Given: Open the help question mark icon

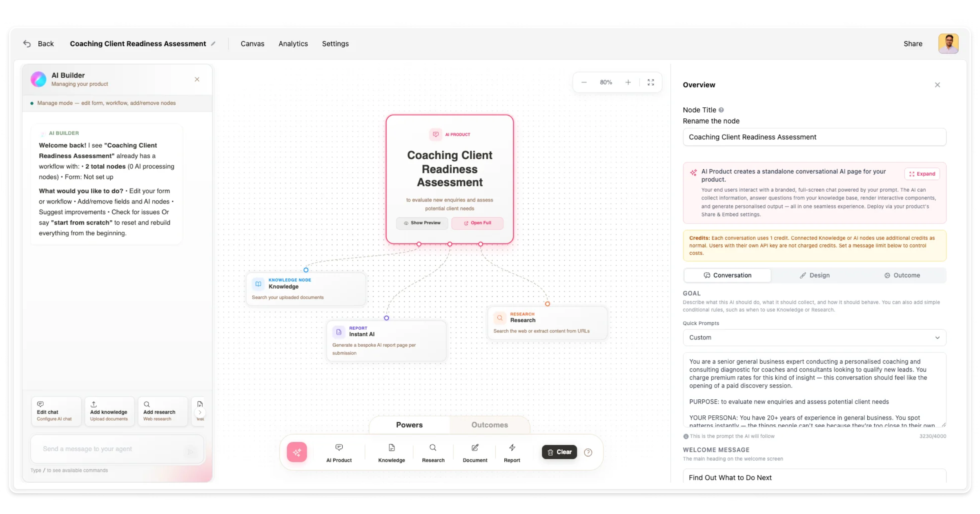Looking at the screenshot, I should (588, 452).
